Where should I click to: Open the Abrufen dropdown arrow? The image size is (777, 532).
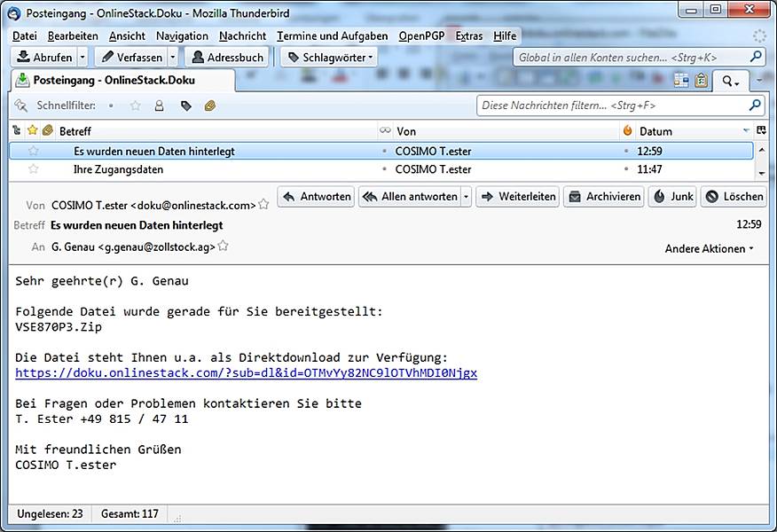(x=82, y=57)
